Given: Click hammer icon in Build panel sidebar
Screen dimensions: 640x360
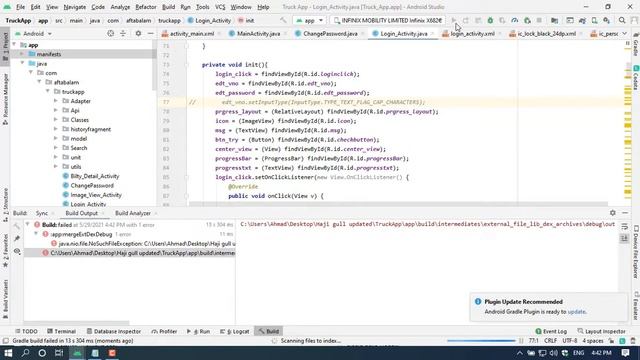Looking at the screenshot, I should [17, 226].
